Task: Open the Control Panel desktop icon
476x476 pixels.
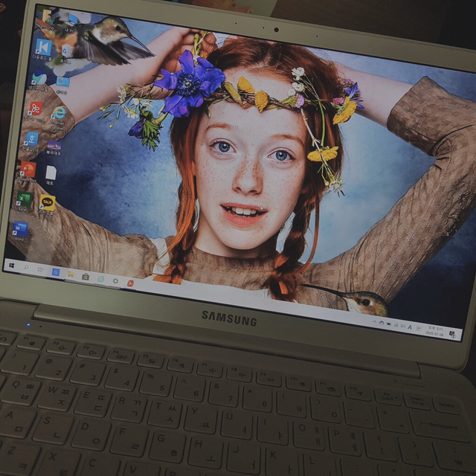Action: pyautogui.click(x=62, y=84)
